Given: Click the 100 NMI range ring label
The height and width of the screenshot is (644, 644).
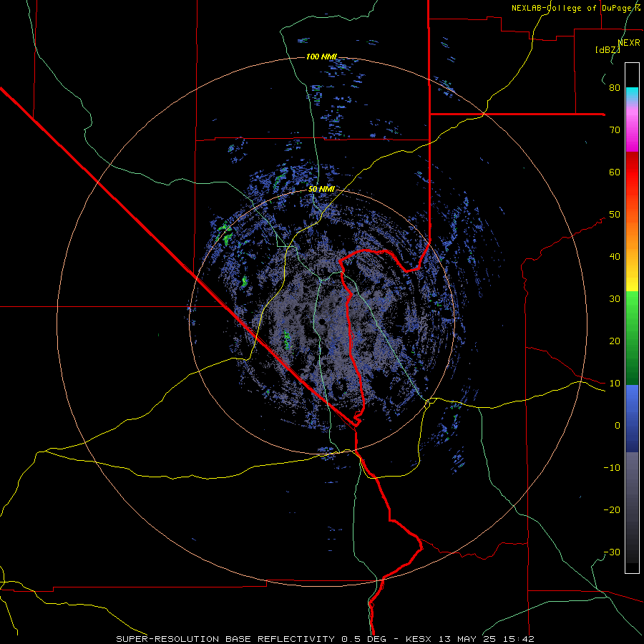Looking at the screenshot, I should click(321, 57).
